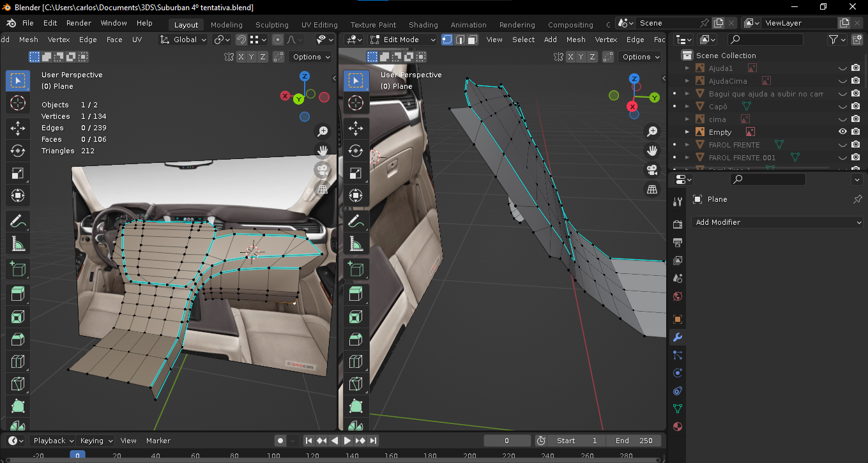Choose the Measure tool in right viewport

click(x=356, y=244)
